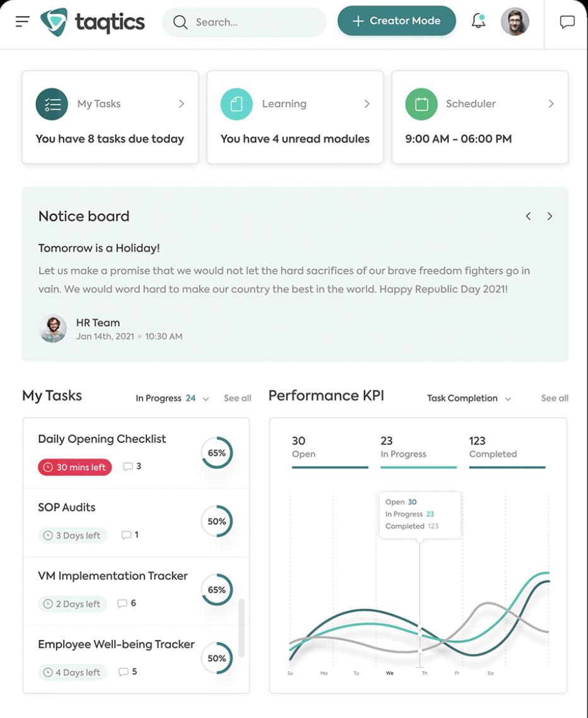This screenshot has width=588, height=718.
Task: Click the 65% progress ring on VM Implementation Tracker
Action: coord(216,590)
